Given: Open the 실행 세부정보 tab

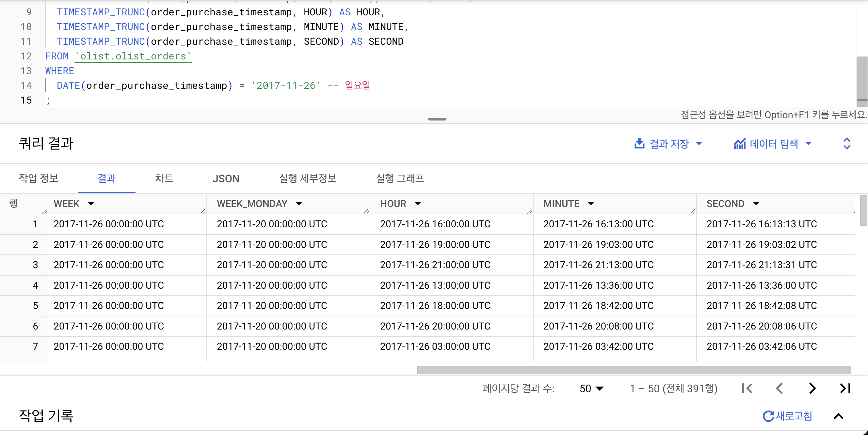Looking at the screenshot, I should pyautogui.click(x=307, y=178).
